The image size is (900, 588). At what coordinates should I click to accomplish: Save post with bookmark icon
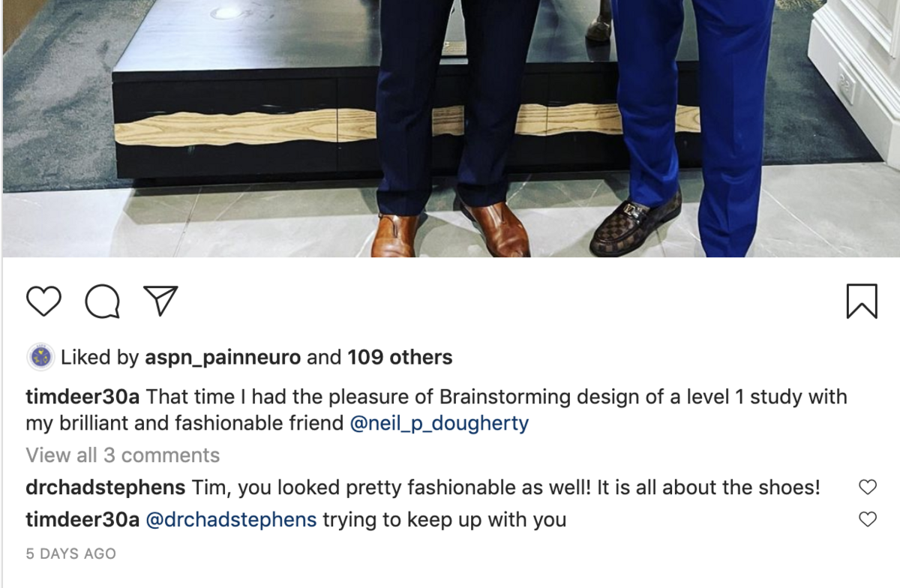[861, 301]
